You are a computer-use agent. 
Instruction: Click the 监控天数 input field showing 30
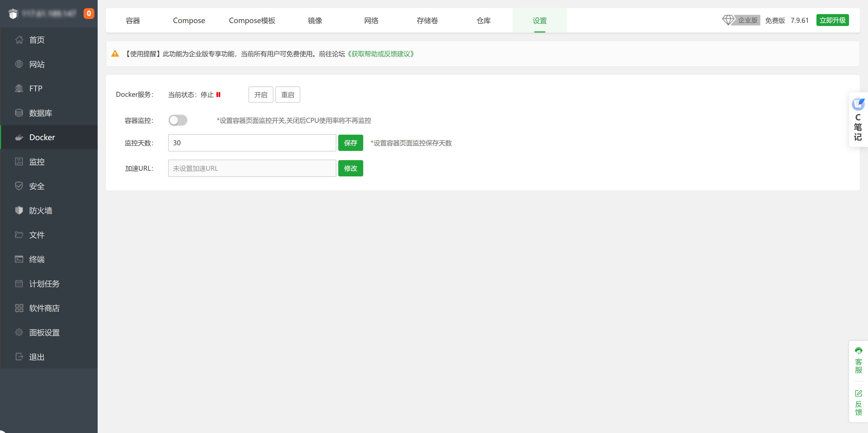[x=252, y=143]
